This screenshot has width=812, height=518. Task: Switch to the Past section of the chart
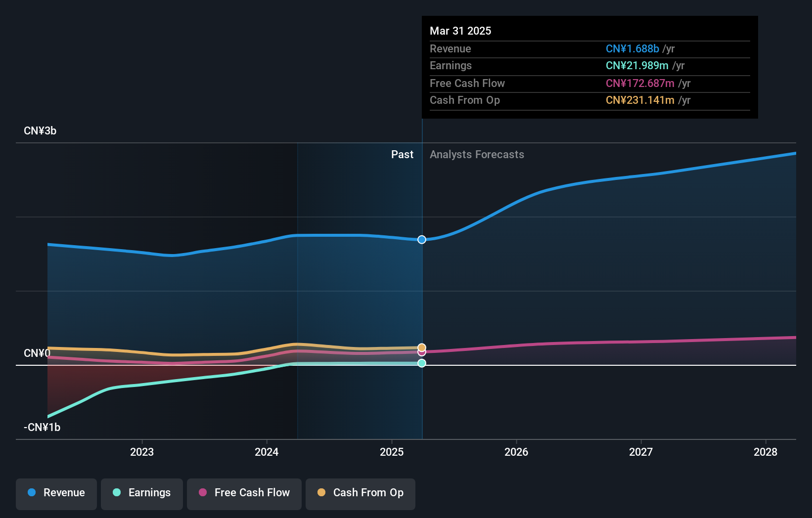402,154
